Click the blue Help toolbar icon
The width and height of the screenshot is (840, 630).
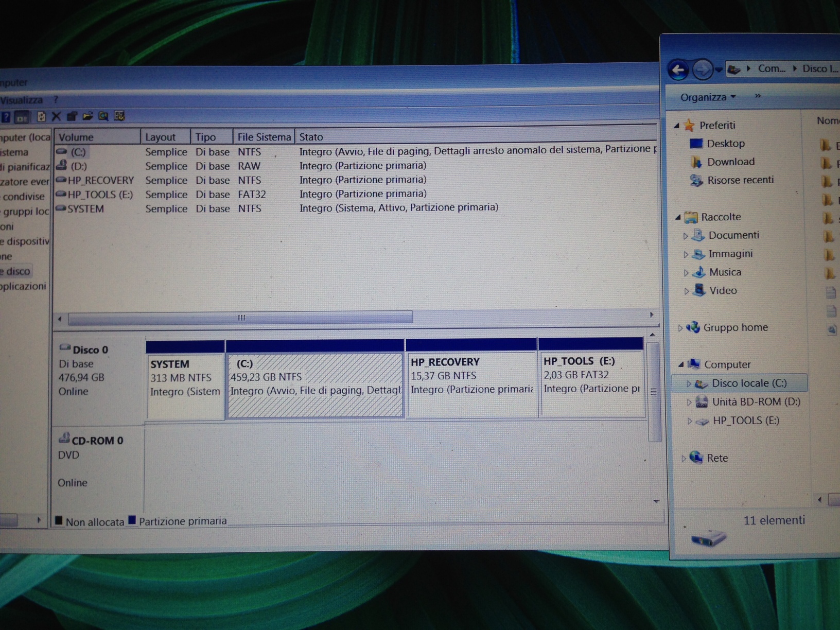coord(6,117)
